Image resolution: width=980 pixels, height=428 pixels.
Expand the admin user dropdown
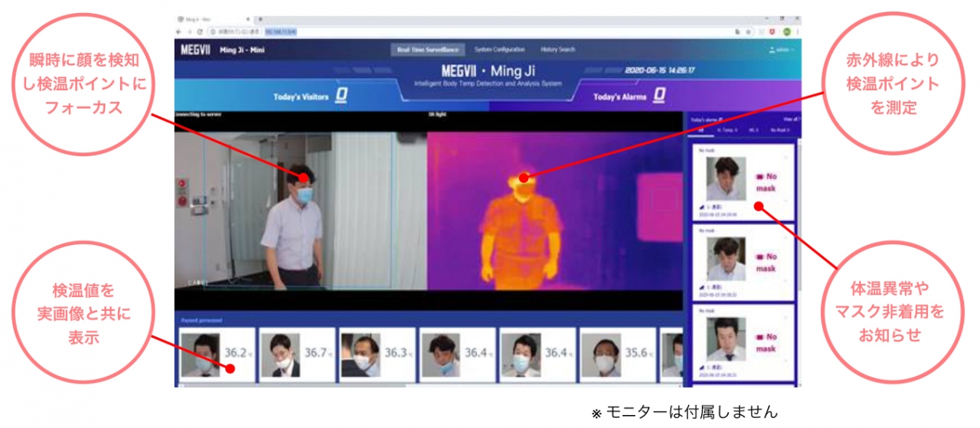tap(781, 50)
